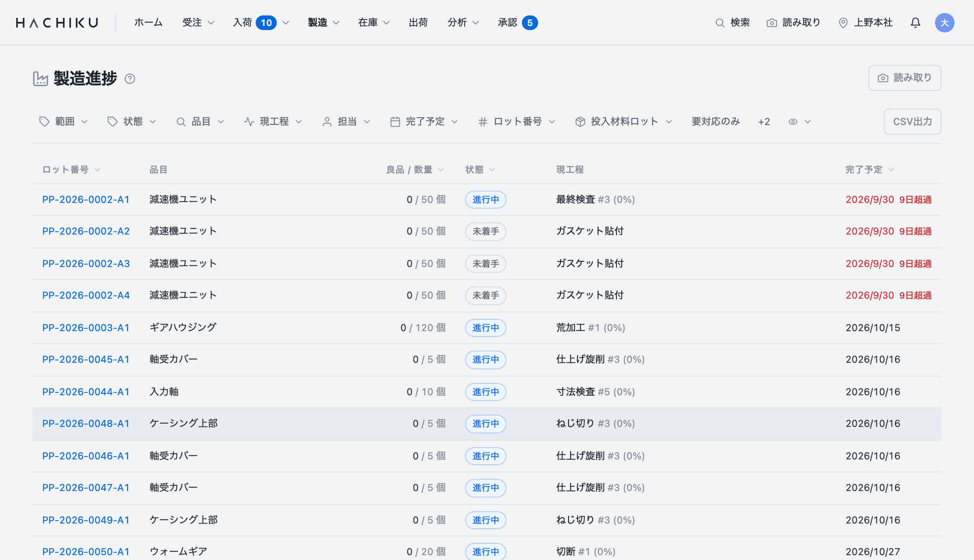Open the 受注 menu
Screen dimensions: 974x560
click(198, 23)
